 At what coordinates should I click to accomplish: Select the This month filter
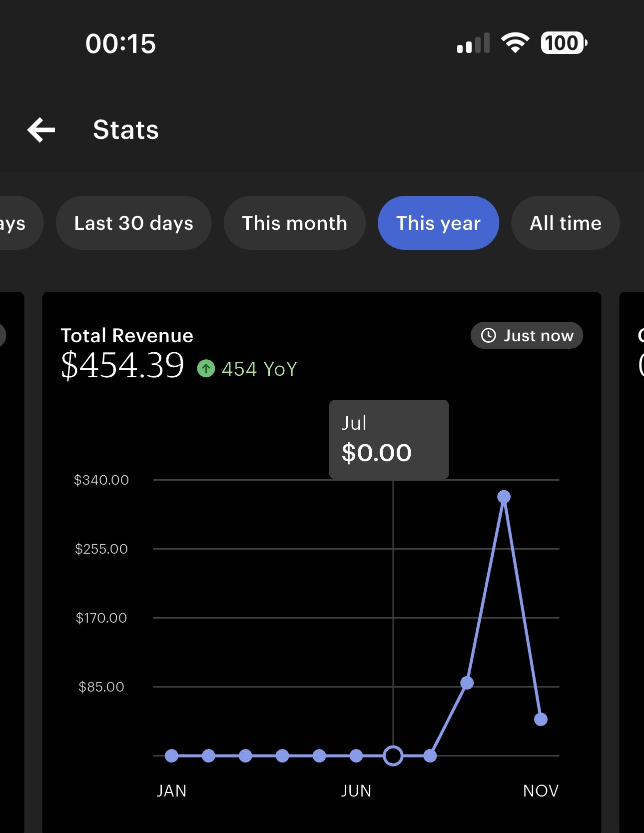tap(294, 223)
